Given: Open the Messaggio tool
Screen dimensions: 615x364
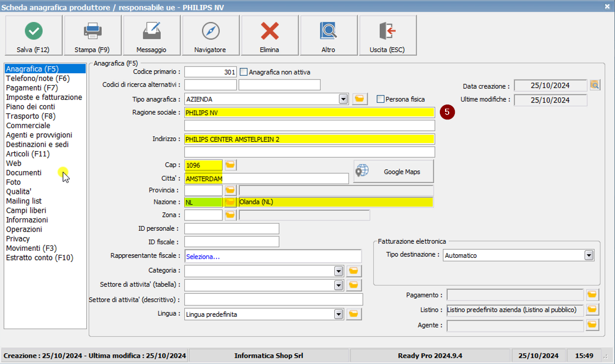Looking at the screenshot, I should point(151,35).
